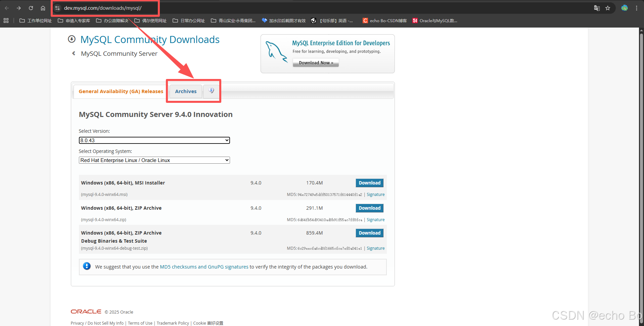This screenshot has width=644, height=326.
Task: Open the Privacy / Do Not Sell My Info link
Action: click(97, 323)
